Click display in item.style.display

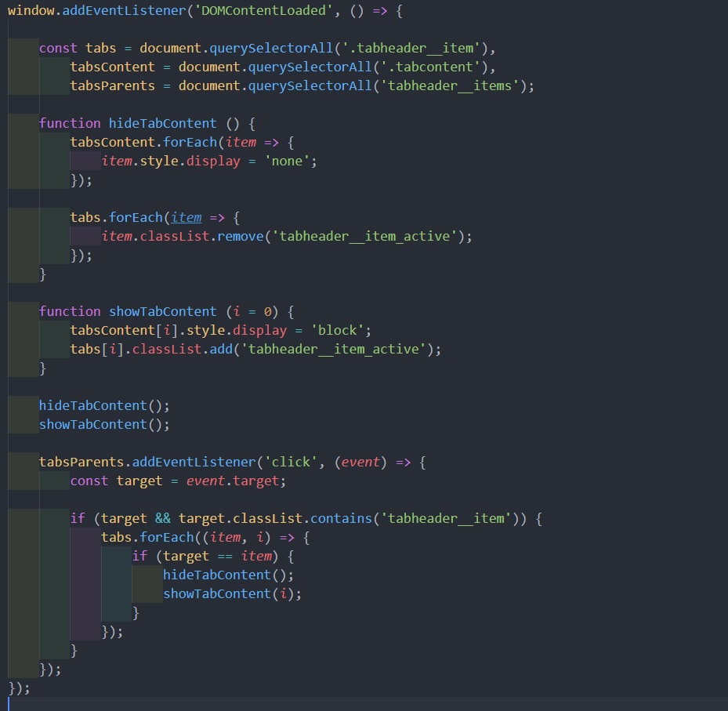(213, 161)
